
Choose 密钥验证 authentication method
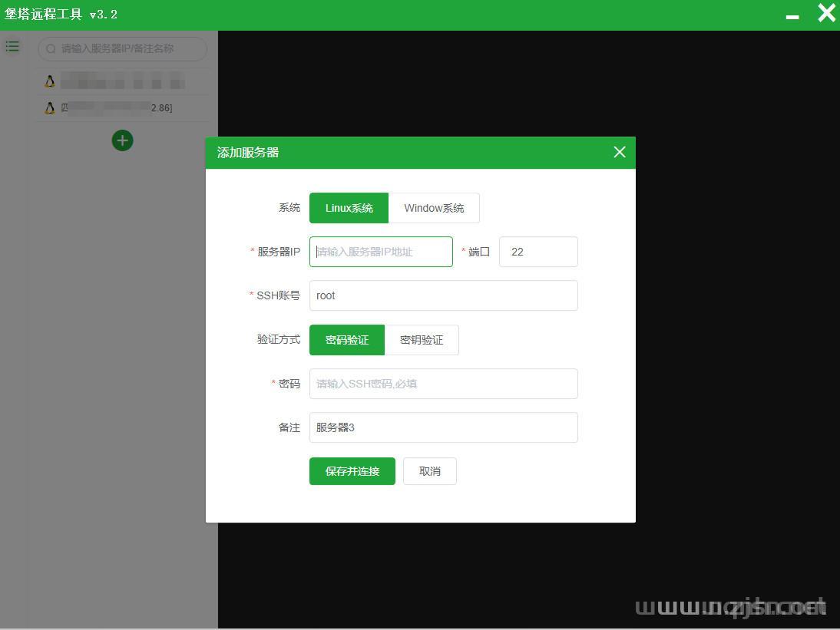click(422, 340)
